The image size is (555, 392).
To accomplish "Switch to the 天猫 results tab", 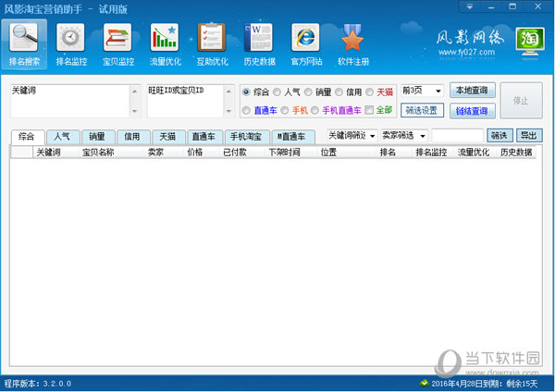I will pyautogui.click(x=168, y=137).
